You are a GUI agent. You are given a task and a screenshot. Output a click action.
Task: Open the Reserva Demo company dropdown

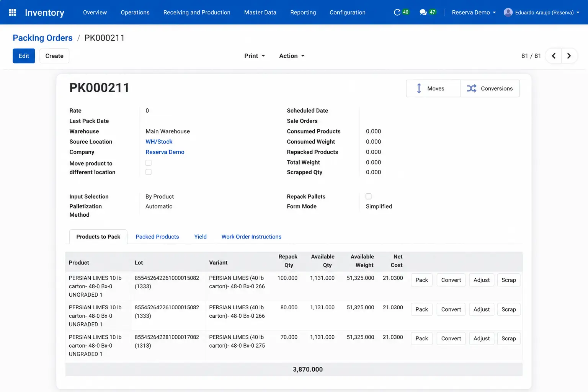474,12
